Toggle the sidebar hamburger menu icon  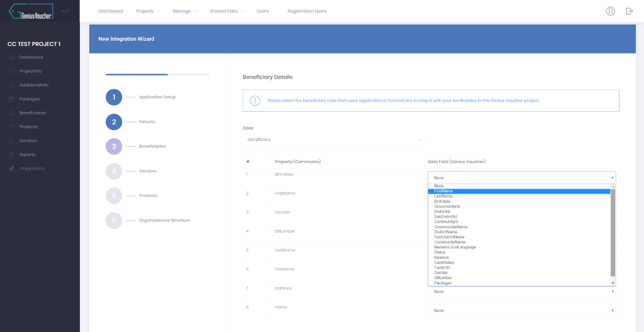coord(66,11)
